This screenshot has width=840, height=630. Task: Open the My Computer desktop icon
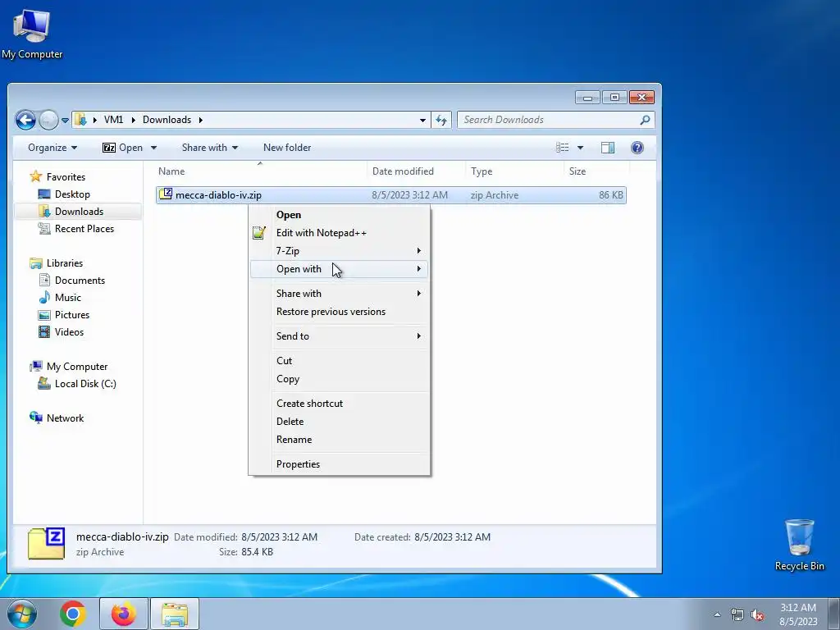pos(32,33)
